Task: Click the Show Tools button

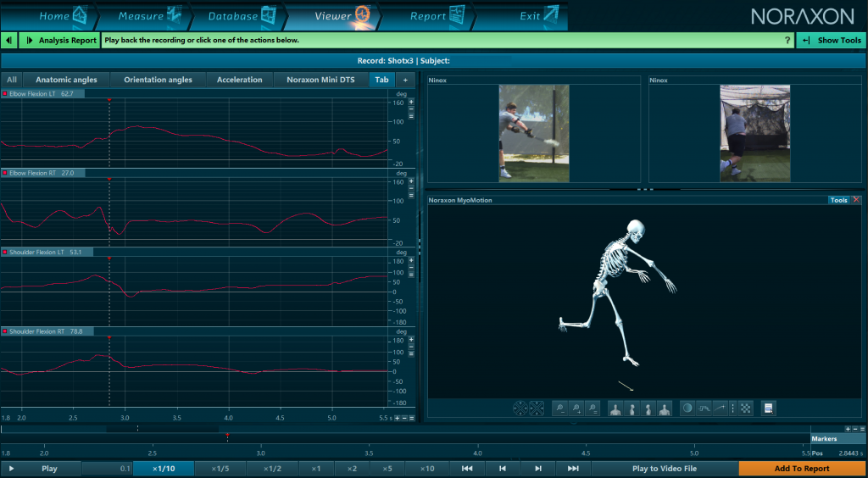Action: (x=831, y=41)
